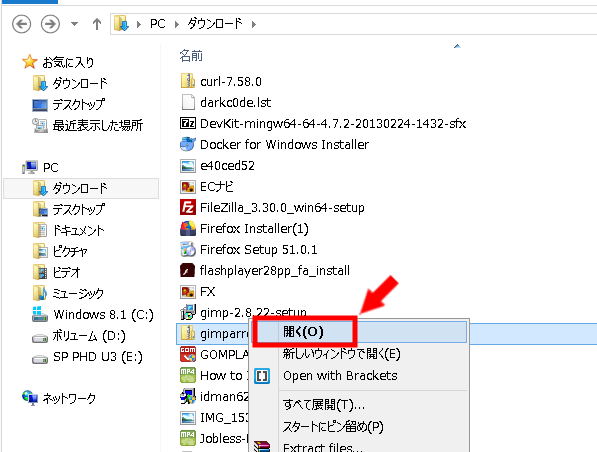Click the 7z icon of DevKit-mingw64 file
Viewport: 597px width, 452px height.
[188, 123]
